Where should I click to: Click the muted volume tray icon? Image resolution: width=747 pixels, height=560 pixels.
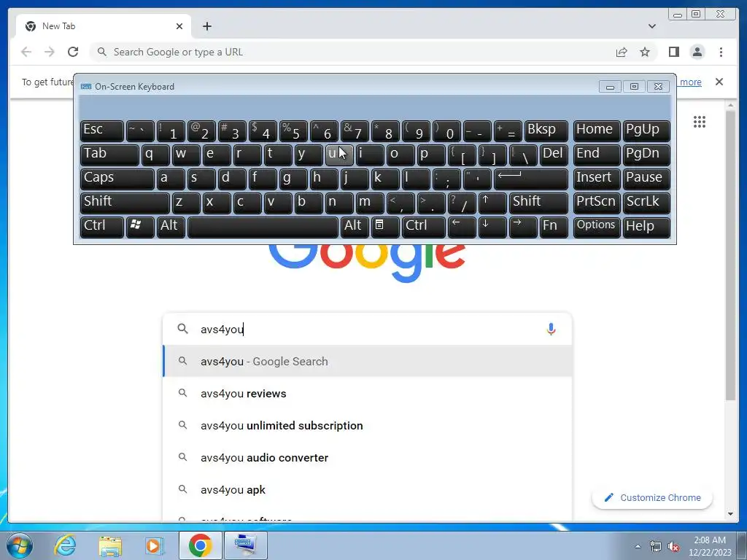tap(673, 547)
